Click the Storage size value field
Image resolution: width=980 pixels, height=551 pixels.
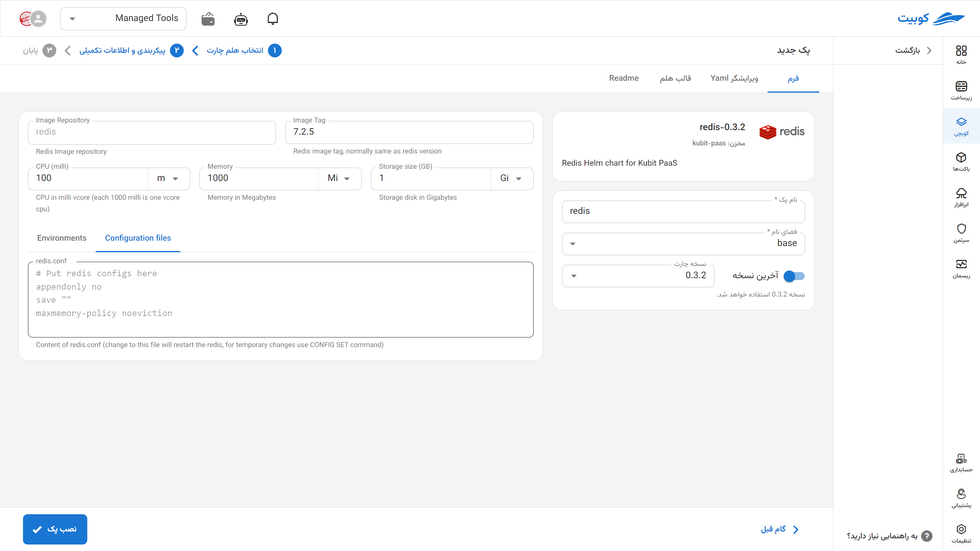click(x=431, y=179)
